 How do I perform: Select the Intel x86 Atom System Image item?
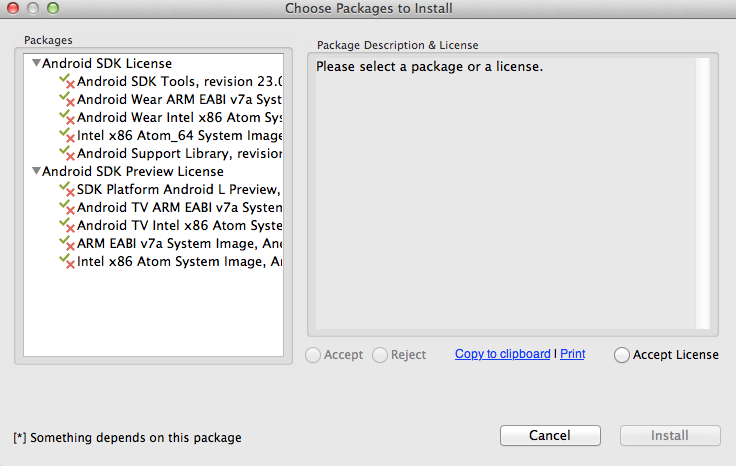click(x=180, y=262)
